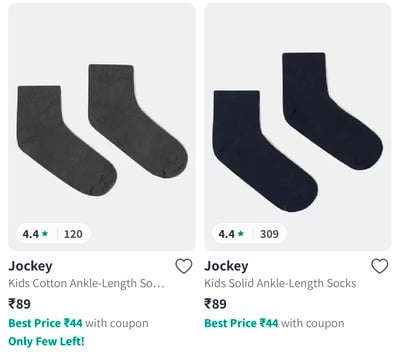400x363 pixels.
Task: Open grey ankle socks product image
Action: [x=102, y=127]
